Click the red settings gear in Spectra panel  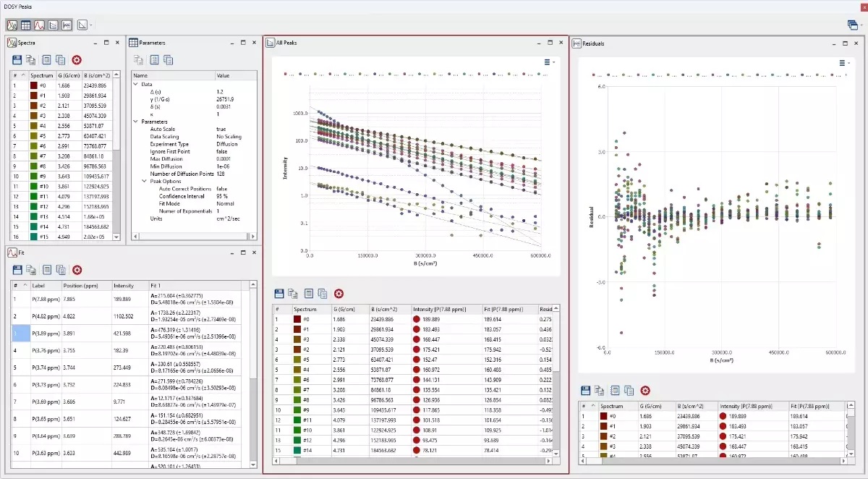point(77,60)
